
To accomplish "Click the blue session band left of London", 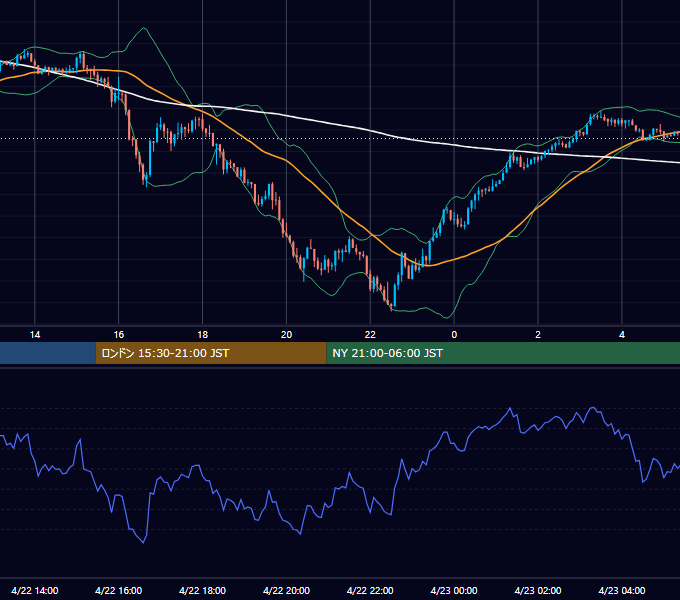I will pos(48,353).
